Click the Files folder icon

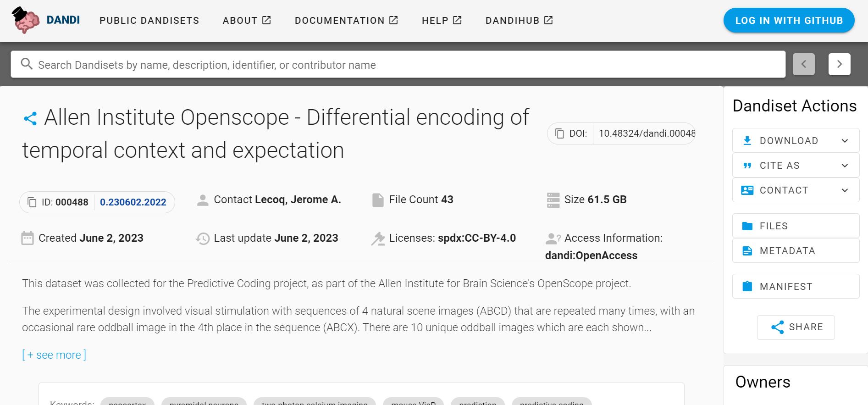click(x=747, y=226)
